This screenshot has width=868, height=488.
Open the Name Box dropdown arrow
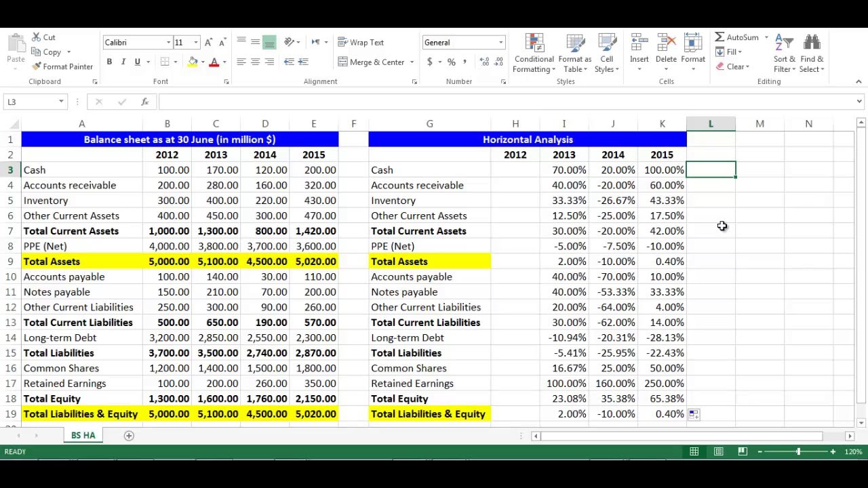pos(61,102)
